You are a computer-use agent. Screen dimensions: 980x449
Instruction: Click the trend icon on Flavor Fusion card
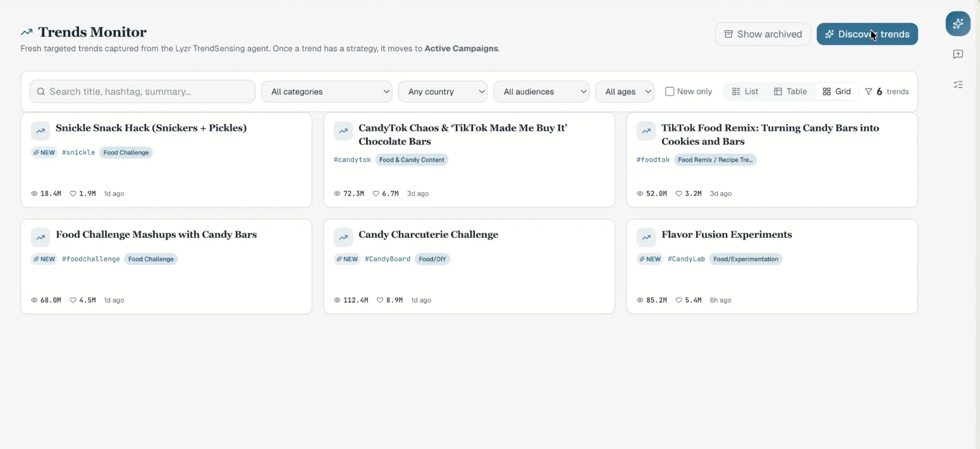pyautogui.click(x=646, y=238)
